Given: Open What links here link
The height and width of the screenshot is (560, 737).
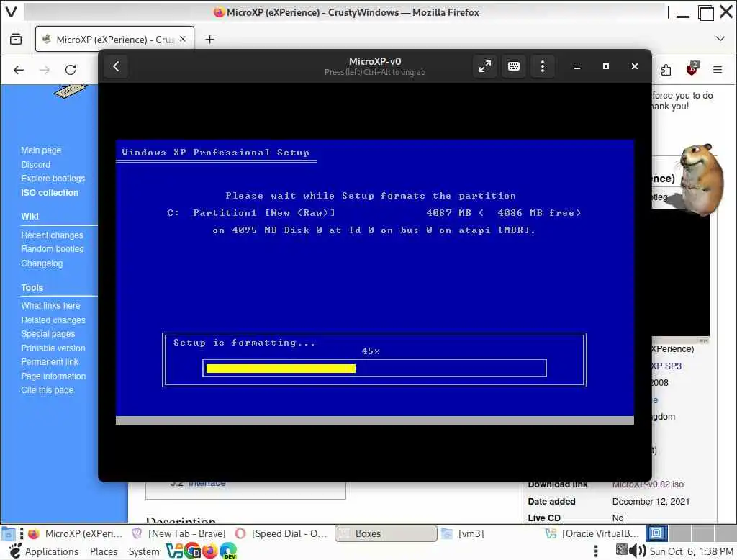Looking at the screenshot, I should [50, 306].
